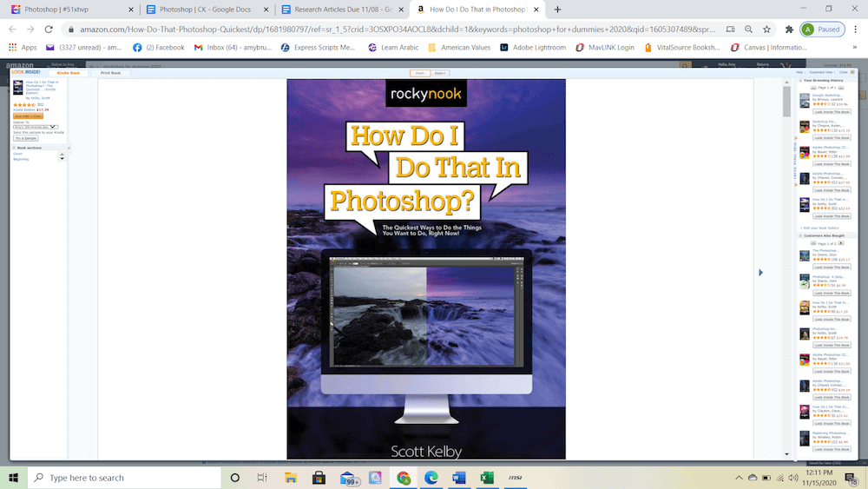The height and width of the screenshot is (489, 868).
Task: Look inside SketchUp For book by Chopra
Action: pyautogui.click(x=832, y=138)
